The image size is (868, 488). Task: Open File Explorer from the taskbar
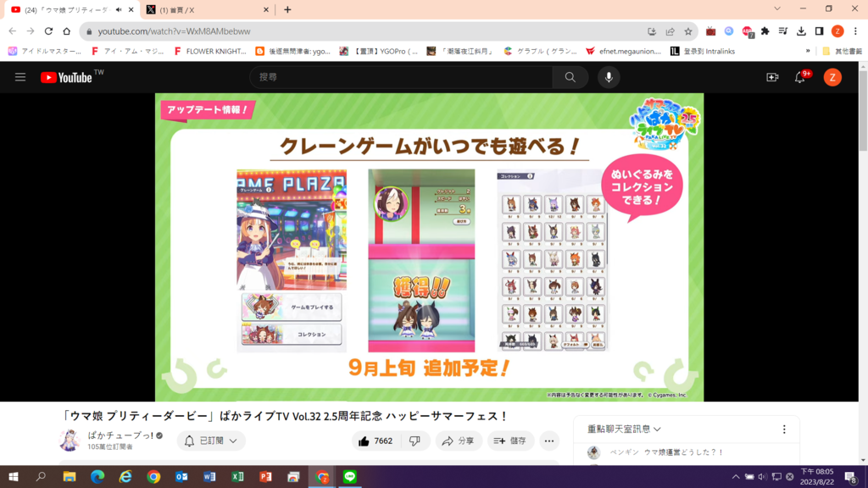pyautogui.click(x=70, y=477)
